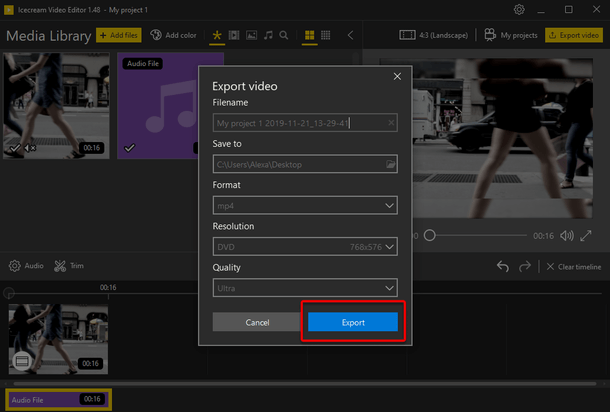The image size is (610, 412).
Task: Clear the filename with the X icon
Action: (x=391, y=123)
